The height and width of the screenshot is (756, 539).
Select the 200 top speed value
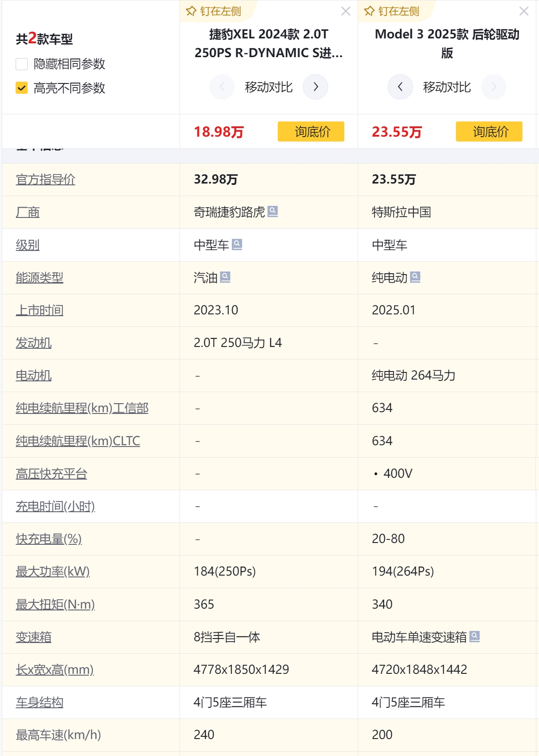tap(382, 735)
